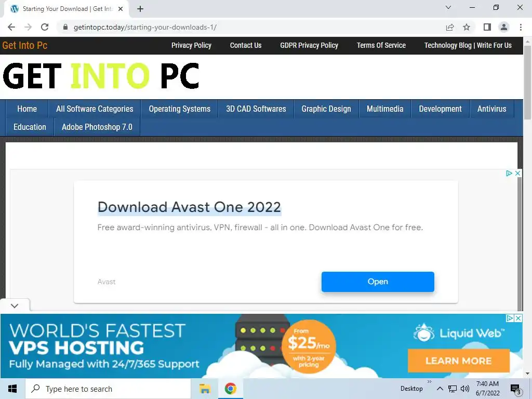
Task: Open Chrome side panel icon
Action: (x=487, y=27)
